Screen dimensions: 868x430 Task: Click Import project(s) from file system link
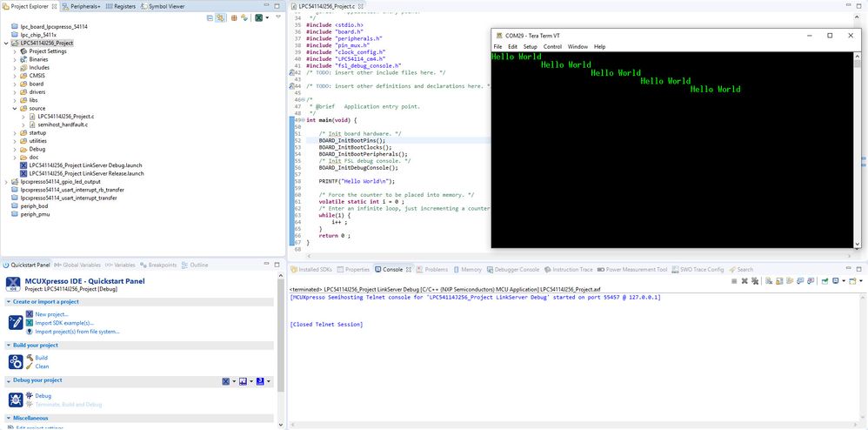tap(77, 332)
